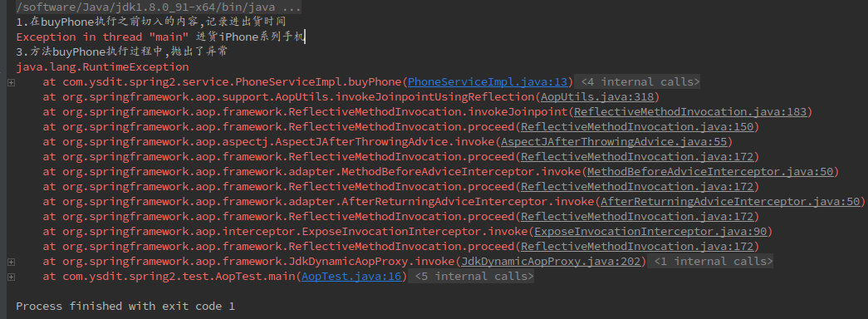Viewport: 868px width, 319px height.
Task: Jump to ReflectiveMethodInvocation.java:150
Action: coord(636,127)
